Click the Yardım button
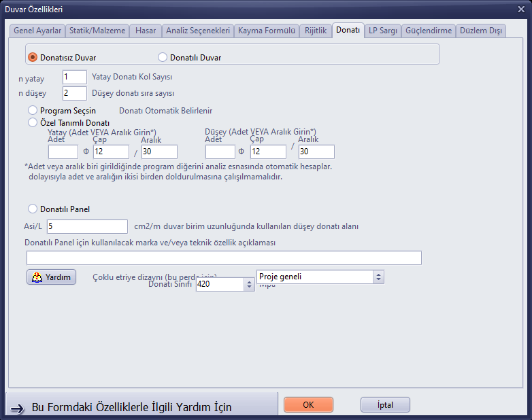 click(x=51, y=277)
